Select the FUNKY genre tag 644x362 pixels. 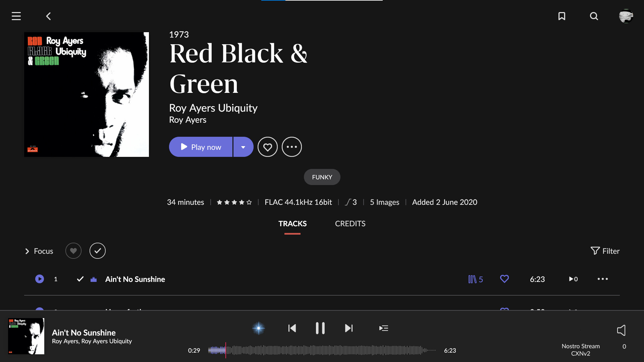(x=322, y=177)
